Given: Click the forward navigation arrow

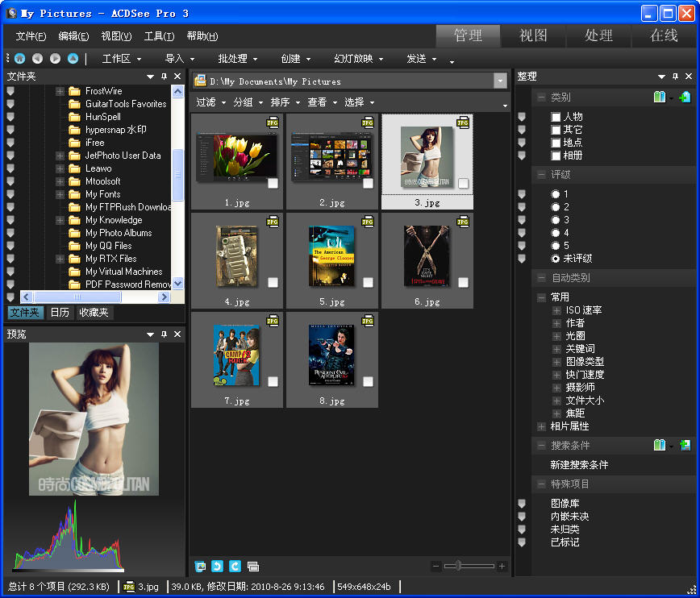Looking at the screenshot, I should pos(53,58).
